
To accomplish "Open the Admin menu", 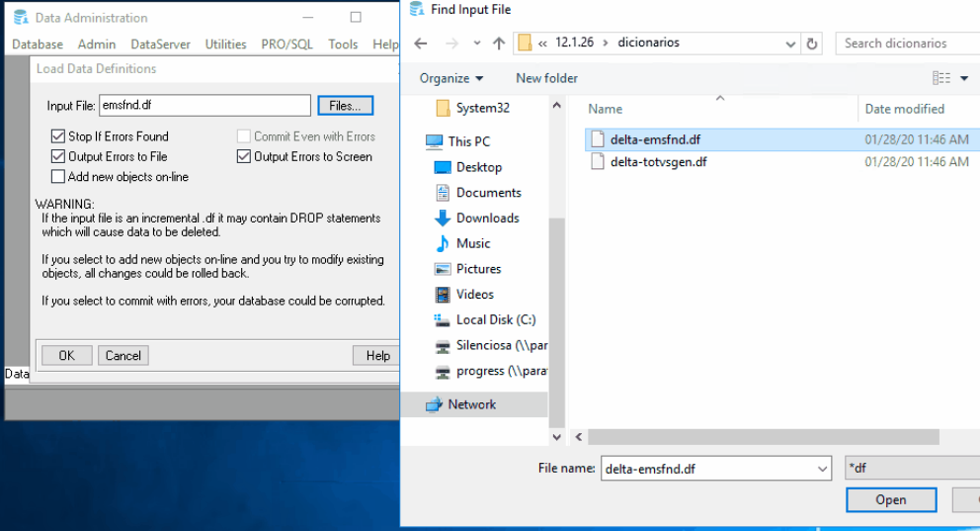I will click(96, 44).
